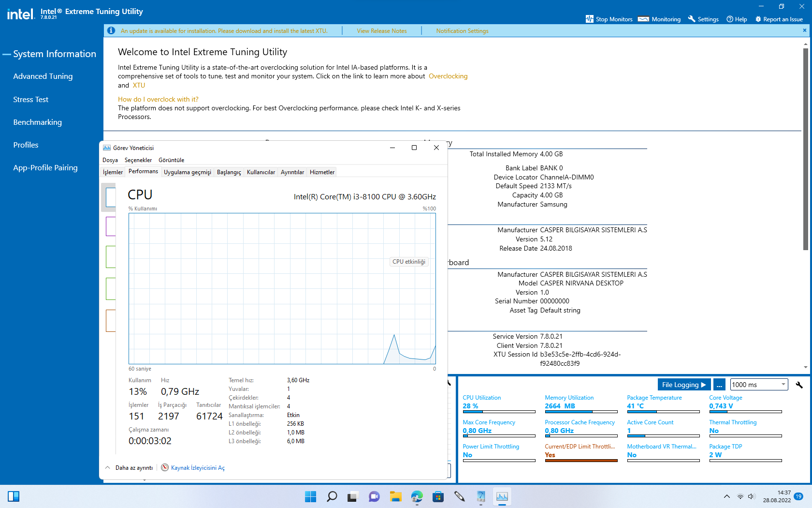Click 'How do I overclock with it?' link
This screenshot has height=508, width=812.
pos(158,99)
